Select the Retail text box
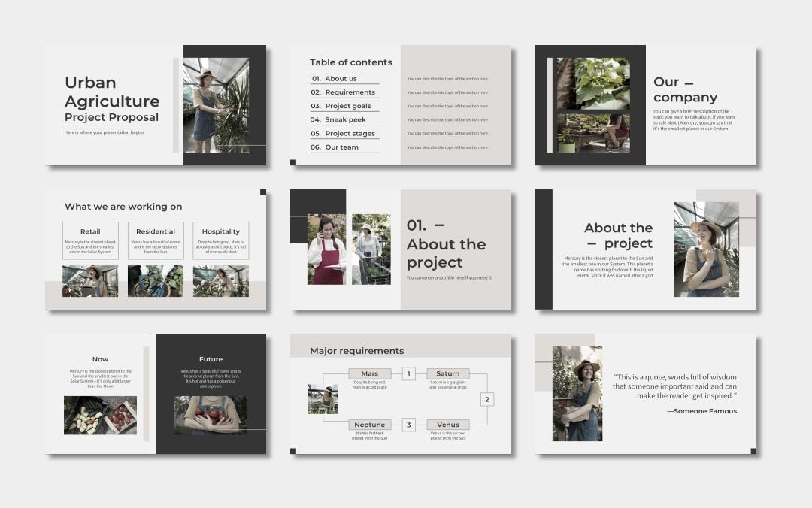812x508 pixels. [x=90, y=240]
